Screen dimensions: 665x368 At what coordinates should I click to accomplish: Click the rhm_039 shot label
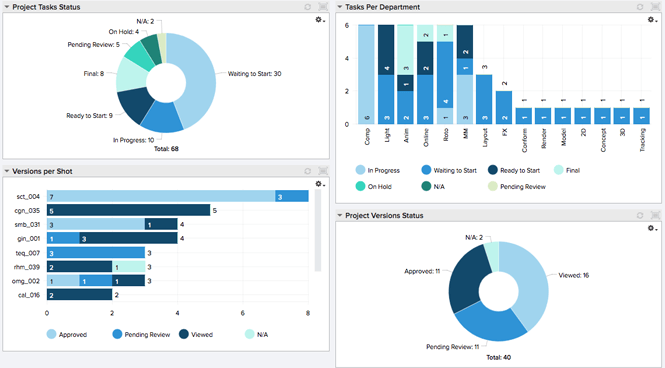click(27, 267)
